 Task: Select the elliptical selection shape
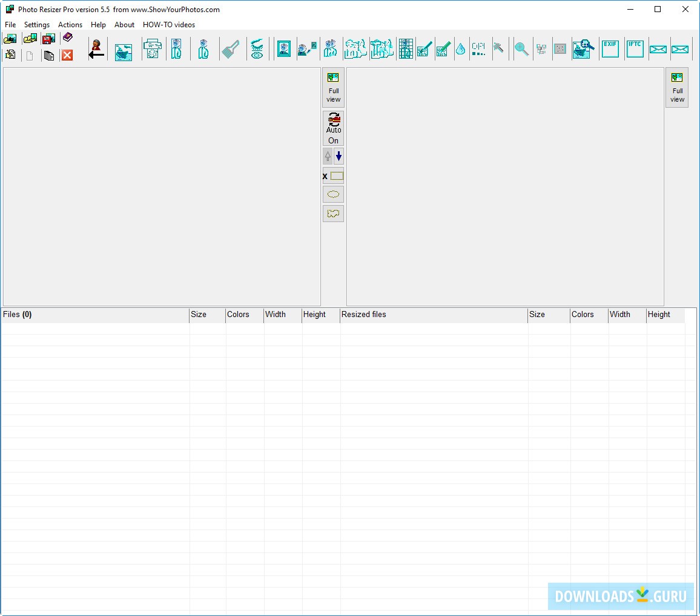pyautogui.click(x=333, y=194)
